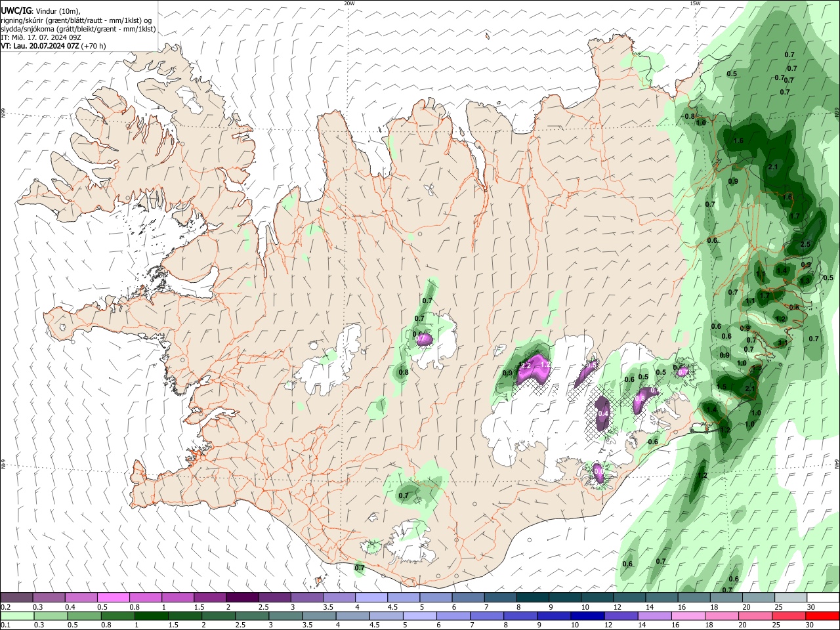This screenshot has width=840, height=630.
Task: Select the white top legend swatch labeled 30
Action: [x=823, y=598]
